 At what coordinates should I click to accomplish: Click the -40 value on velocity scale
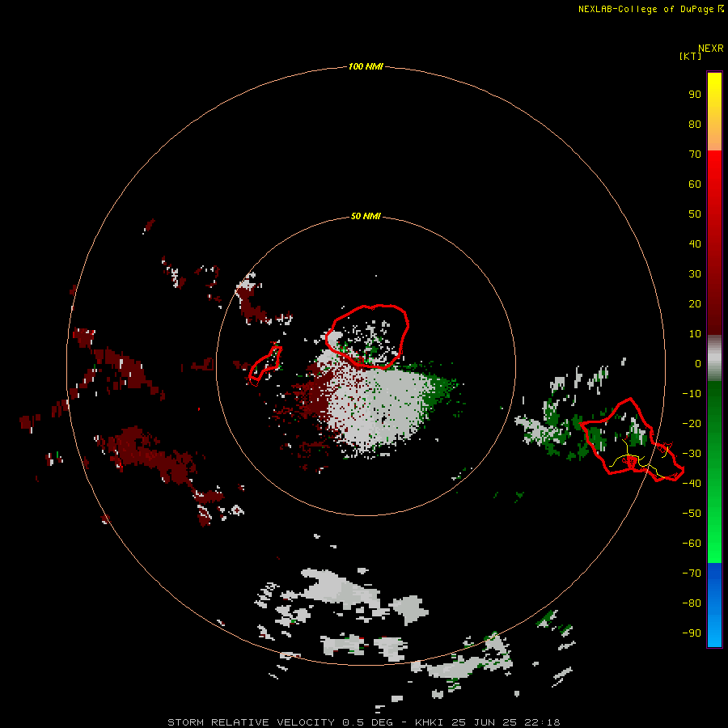692,484
